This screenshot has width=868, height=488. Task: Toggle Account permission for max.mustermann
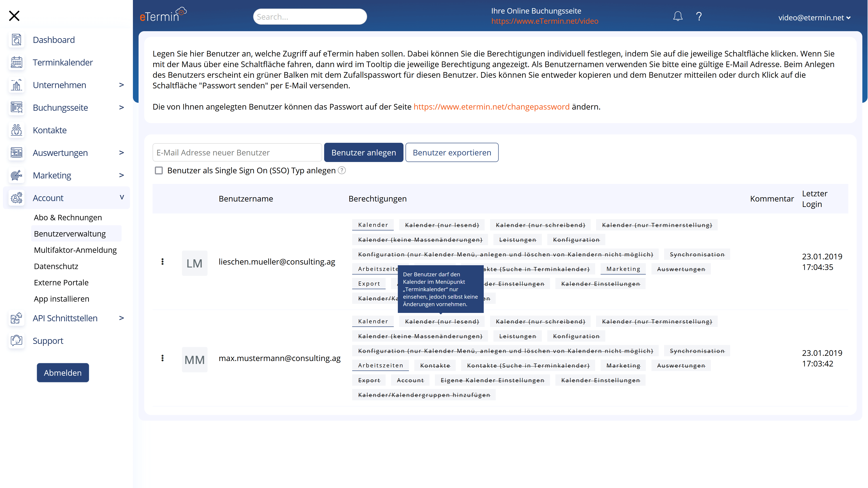[x=410, y=380]
